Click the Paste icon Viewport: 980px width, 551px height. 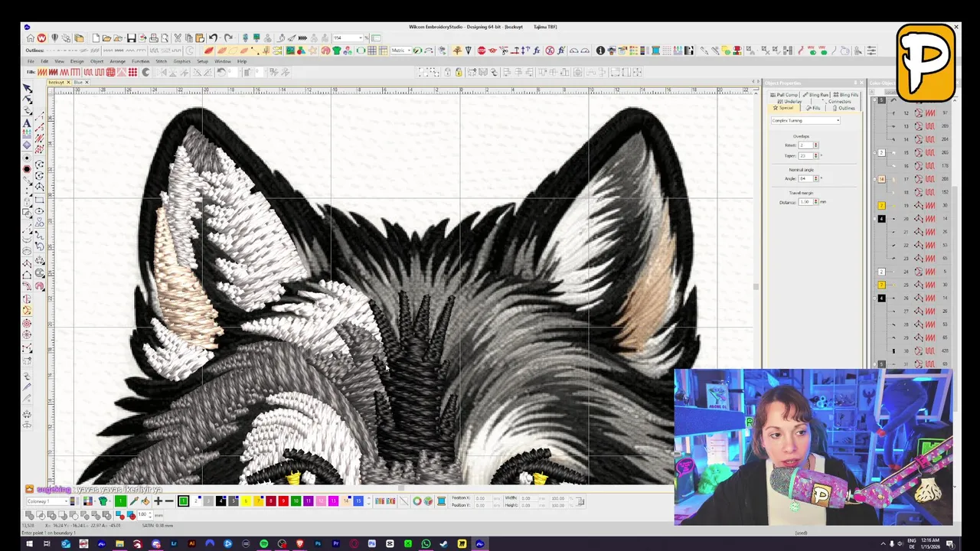[200, 38]
